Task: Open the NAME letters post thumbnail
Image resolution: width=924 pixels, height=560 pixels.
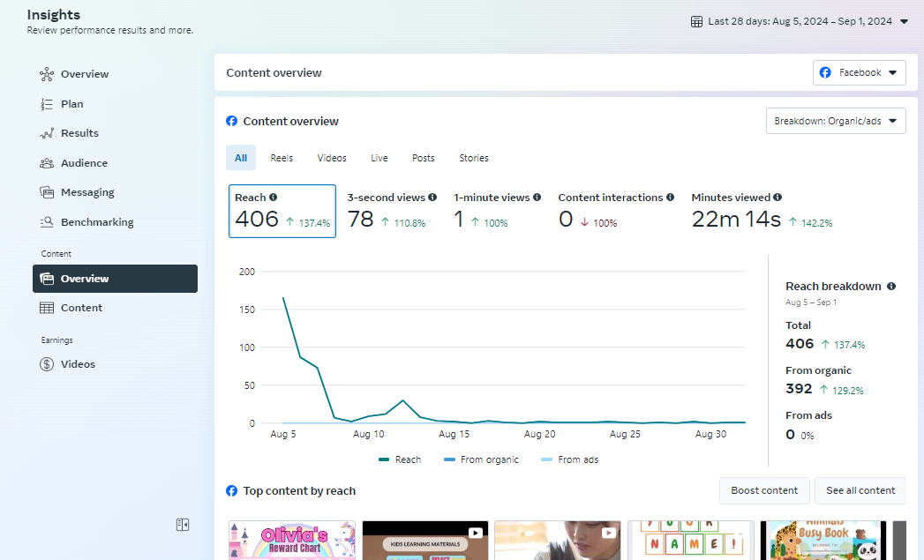Action: pos(691,541)
